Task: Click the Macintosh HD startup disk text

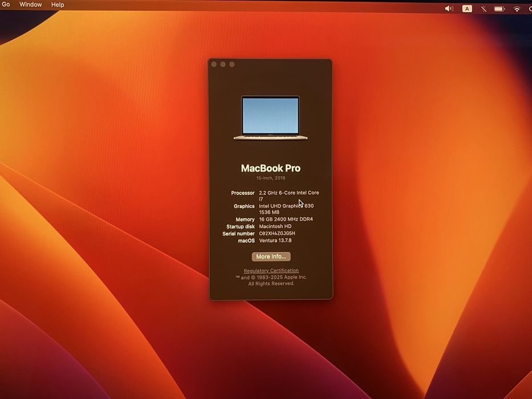Action: (275, 226)
